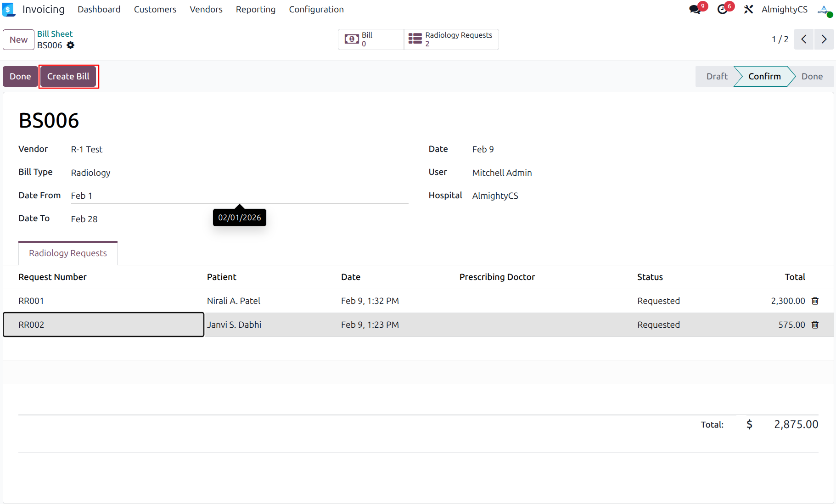836x504 pixels.
Task: Go to the next record arrow
Action: pos(824,39)
